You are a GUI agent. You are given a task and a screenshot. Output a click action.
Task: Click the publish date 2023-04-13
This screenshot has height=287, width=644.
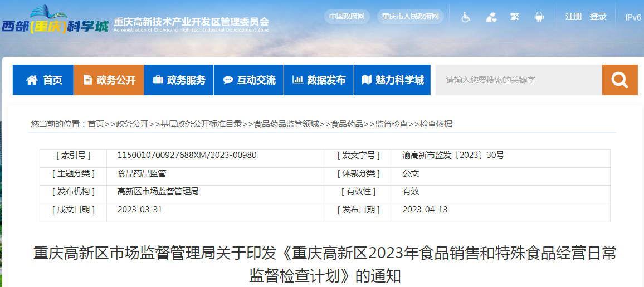pos(425,210)
